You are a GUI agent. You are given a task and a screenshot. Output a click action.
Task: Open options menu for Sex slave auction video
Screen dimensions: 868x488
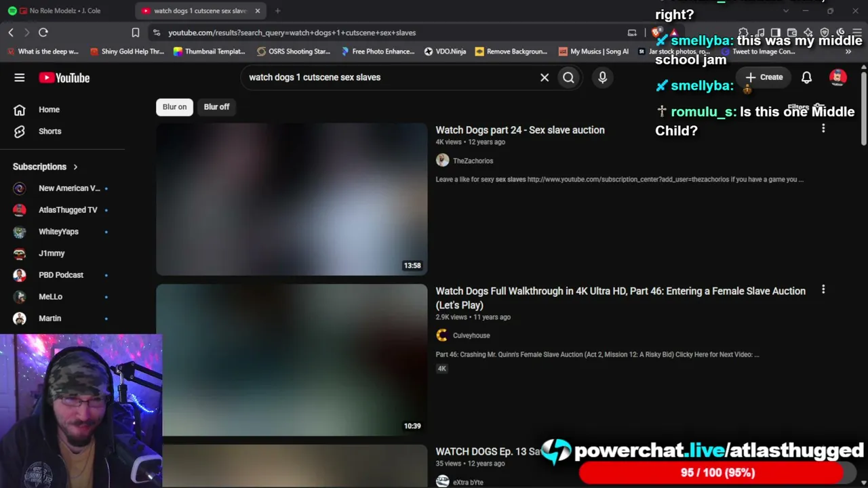823,129
